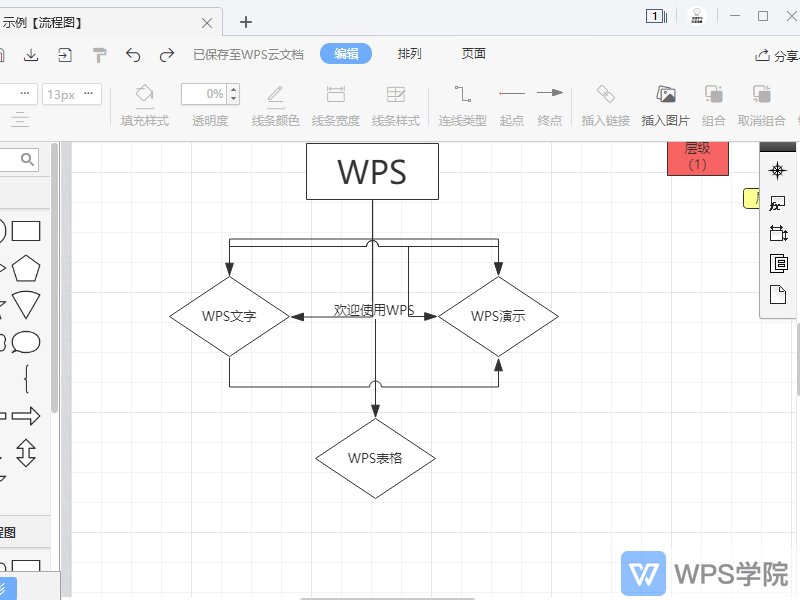Image resolution: width=800 pixels, height=600 pixels.
Task: Click the 已保存至WPS云文档 status text
Action: 248,55
